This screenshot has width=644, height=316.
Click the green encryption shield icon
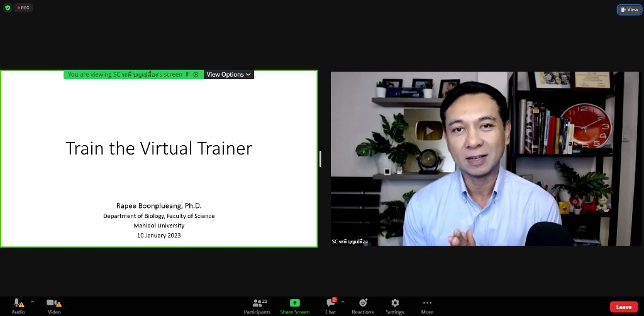[x=8, y=8]
